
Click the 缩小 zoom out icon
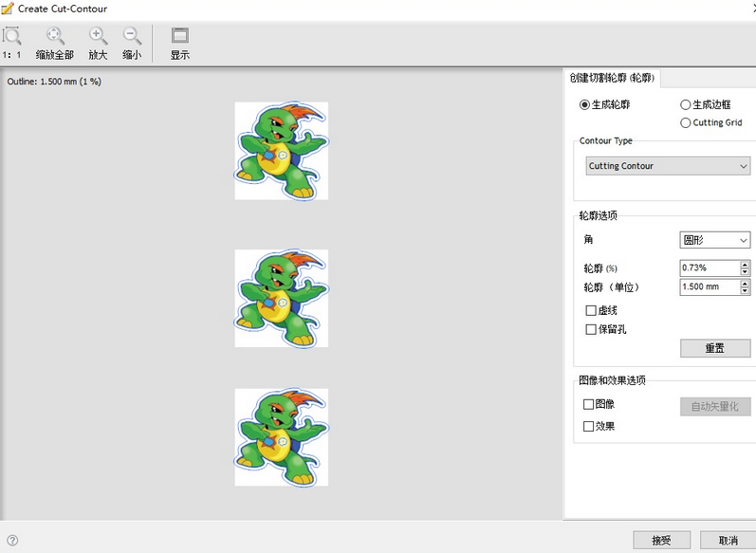(x=132, y=37)
